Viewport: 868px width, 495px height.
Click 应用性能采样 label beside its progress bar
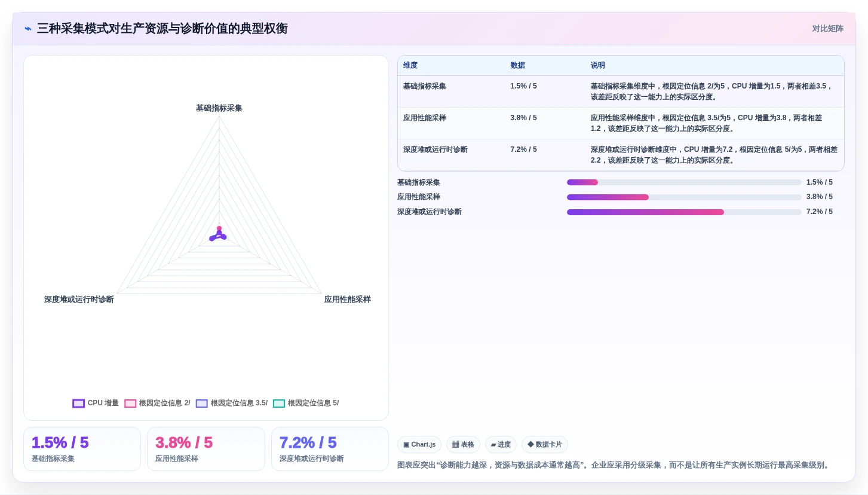419,197
